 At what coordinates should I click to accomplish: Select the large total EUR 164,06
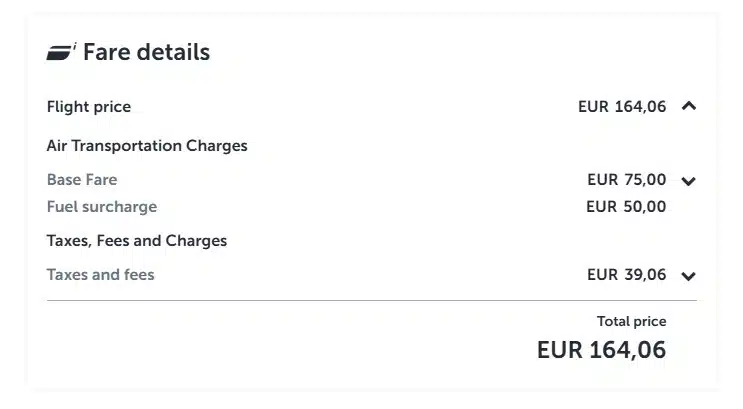[601, 350]
